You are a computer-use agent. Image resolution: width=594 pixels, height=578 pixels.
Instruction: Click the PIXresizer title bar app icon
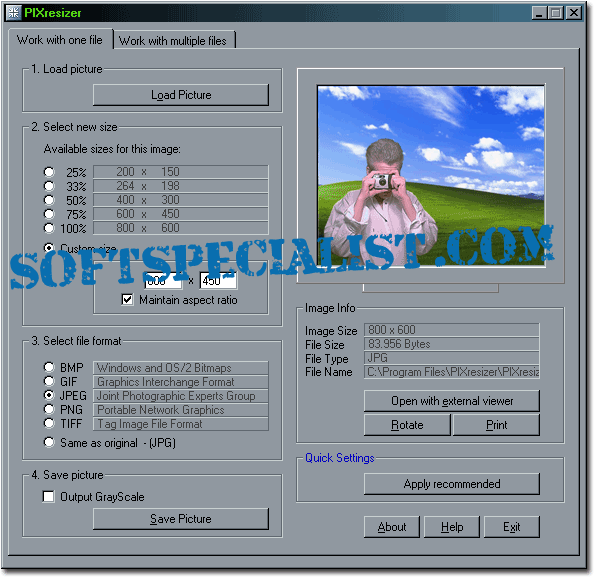pos(14,12)
